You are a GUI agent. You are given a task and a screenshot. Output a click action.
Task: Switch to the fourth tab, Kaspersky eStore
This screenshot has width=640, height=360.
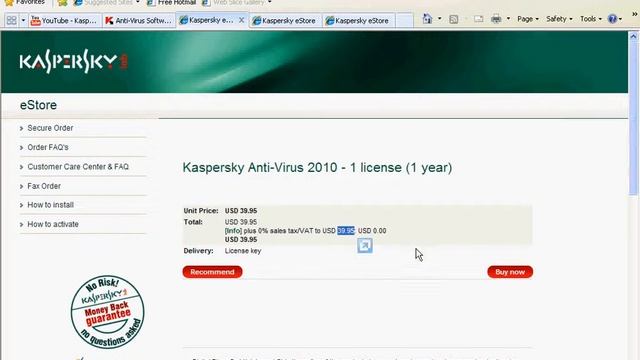point(284,20)
